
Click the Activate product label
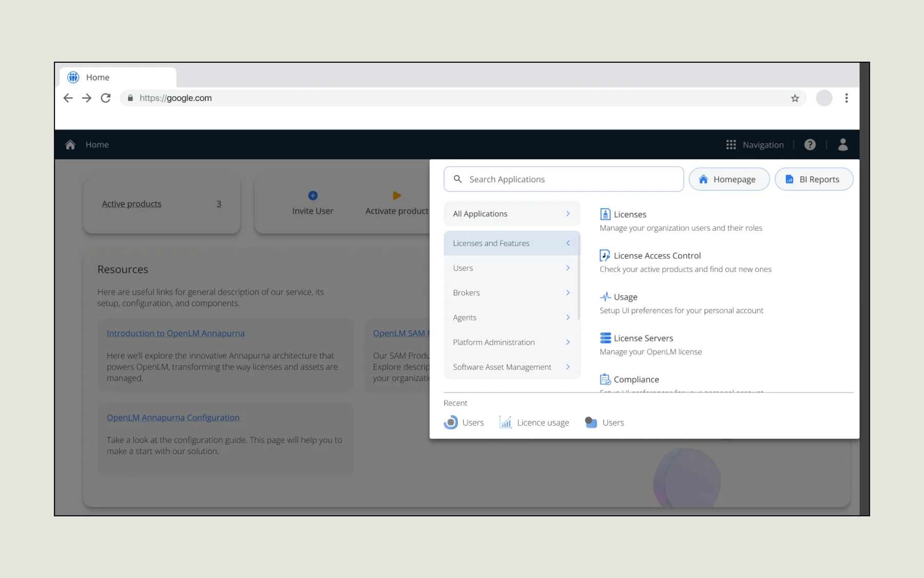(x=397, y=211)
